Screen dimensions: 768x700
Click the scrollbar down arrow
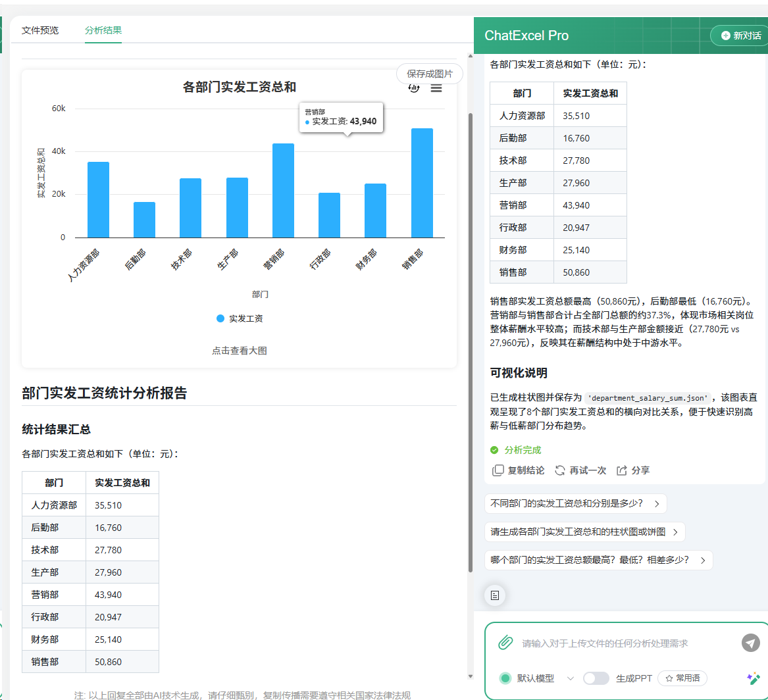coord(471,676)
